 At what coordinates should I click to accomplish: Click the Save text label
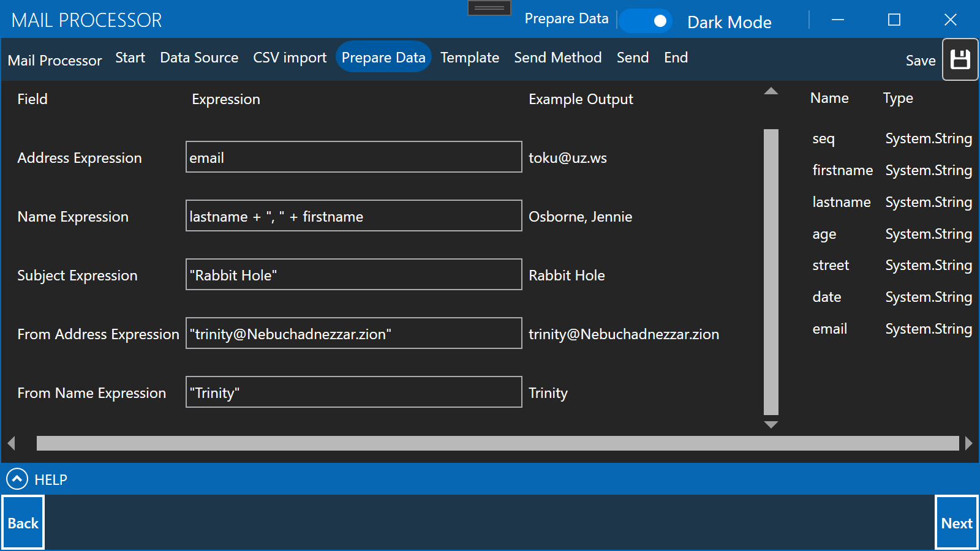coord(921,61)
